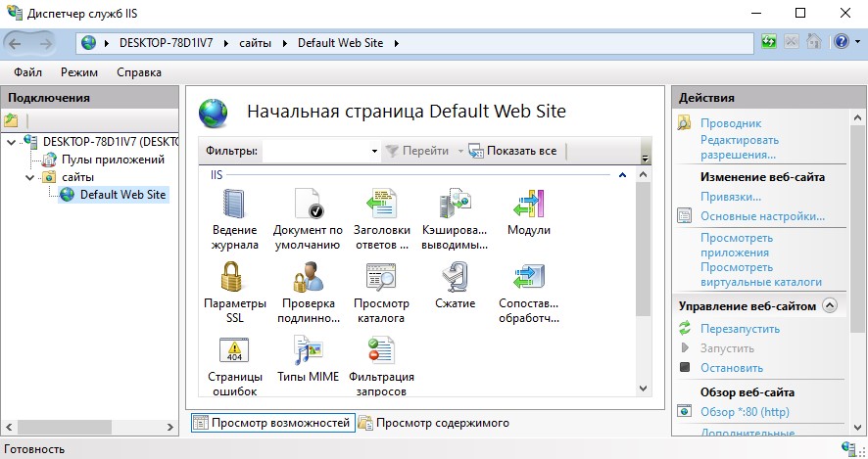Click Просмотреть виртуальные каталоги link

(x=760, y=274)
